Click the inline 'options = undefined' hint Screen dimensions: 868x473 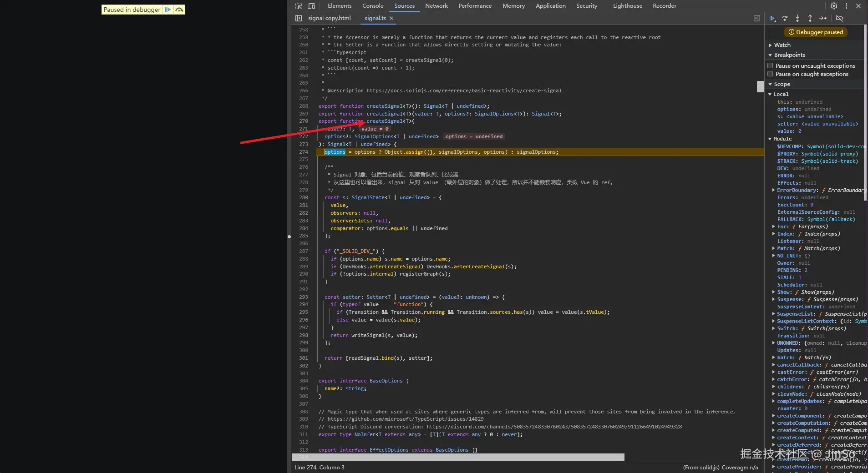point(474,137)
